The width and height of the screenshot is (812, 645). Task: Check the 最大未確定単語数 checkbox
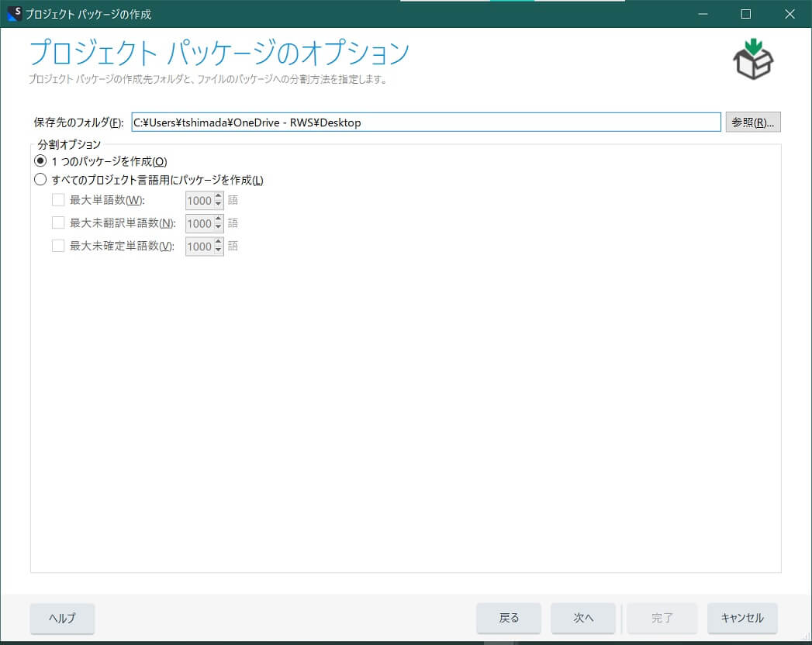[58, 246]
